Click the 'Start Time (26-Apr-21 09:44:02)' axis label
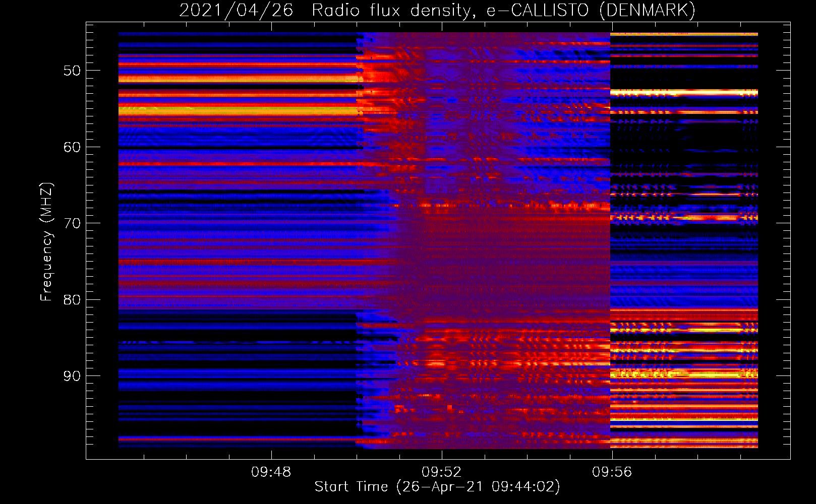Viewport: 816px width, 504px height. point(437,486)
